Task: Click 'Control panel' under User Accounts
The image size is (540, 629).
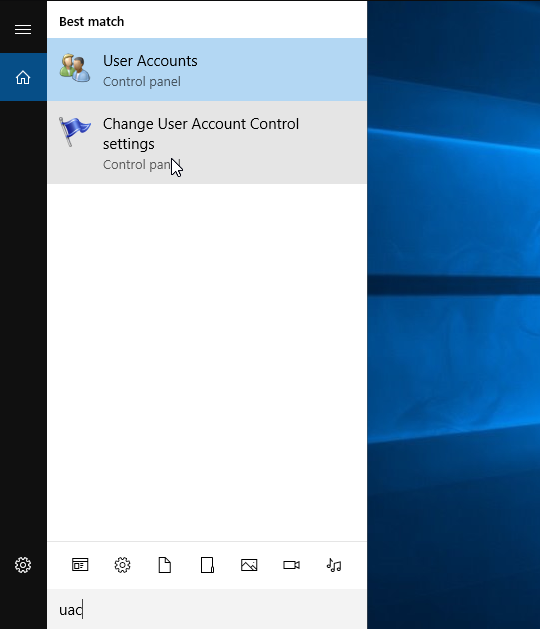Action: [x=142, y=81]
